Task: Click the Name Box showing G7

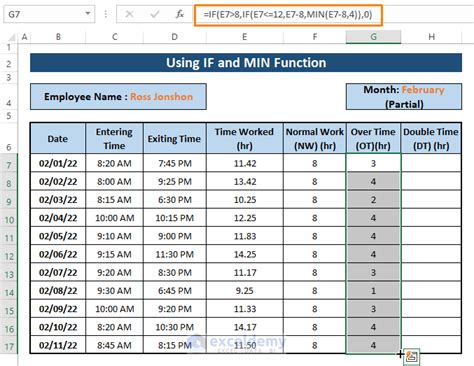Action: click(x=49, y=14)
